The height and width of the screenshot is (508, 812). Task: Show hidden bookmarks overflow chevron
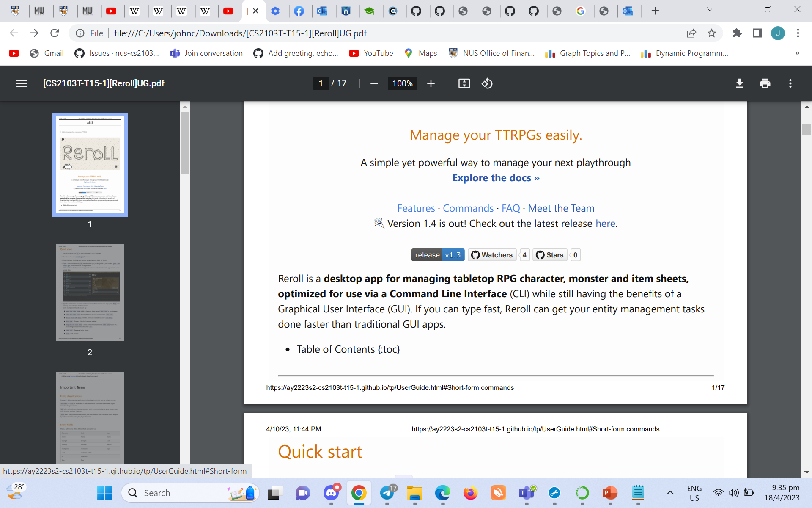(797, 53)
